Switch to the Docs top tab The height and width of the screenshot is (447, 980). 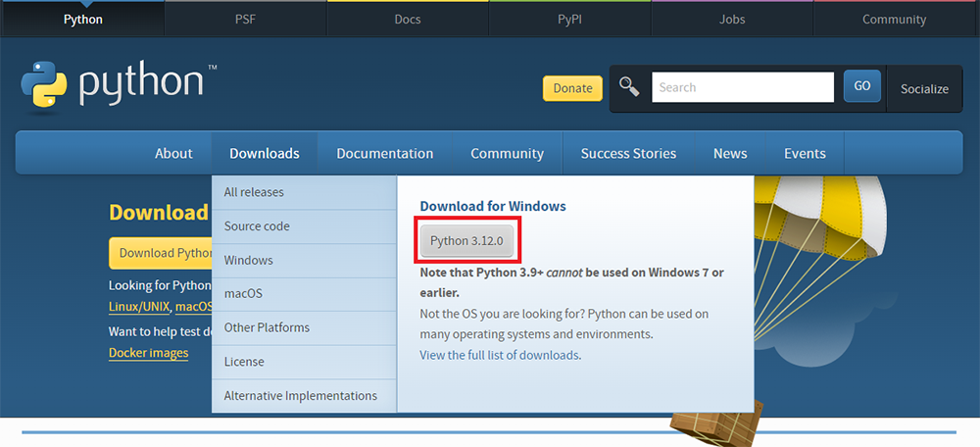click(x=408, y=20)
